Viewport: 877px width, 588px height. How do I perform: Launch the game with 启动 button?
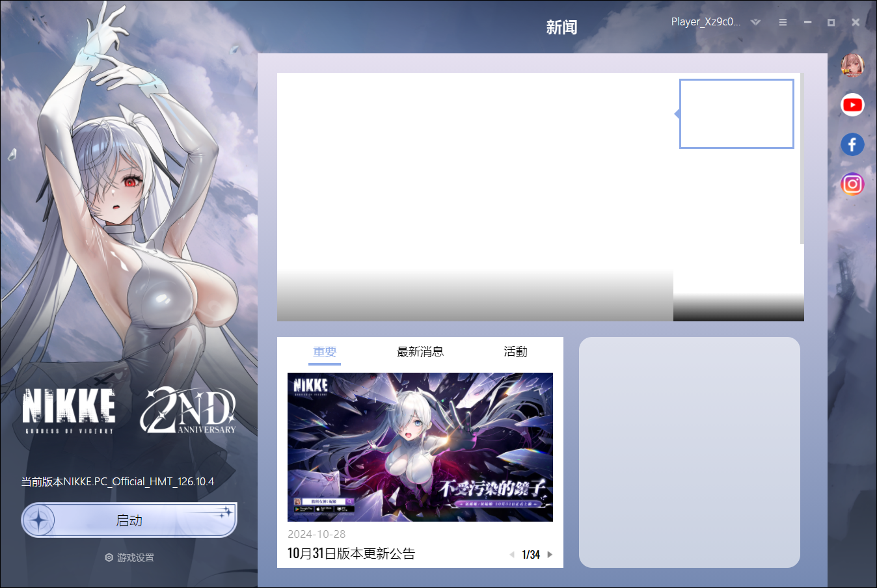(129, 520)
